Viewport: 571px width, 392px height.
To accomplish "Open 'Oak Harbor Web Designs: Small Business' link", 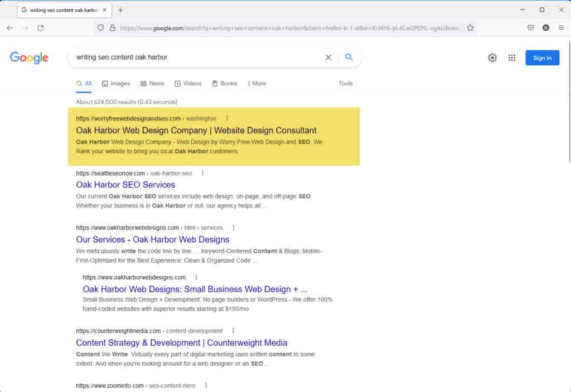I will pos(195,289).
